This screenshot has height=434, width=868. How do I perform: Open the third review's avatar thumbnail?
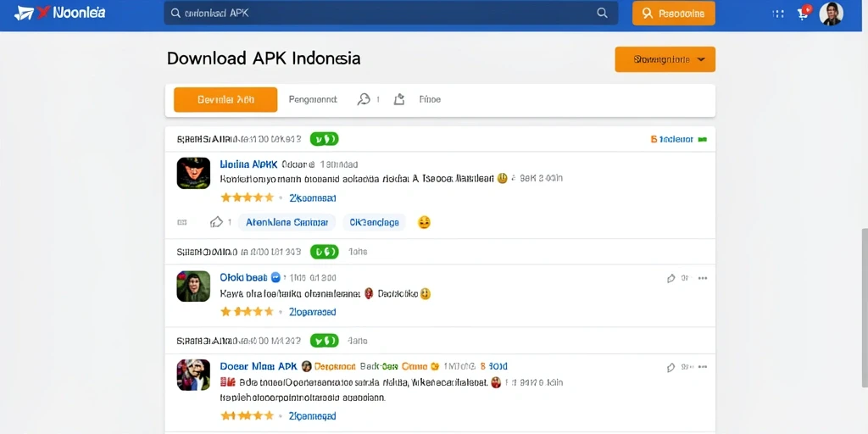click(x=193, y=375)
